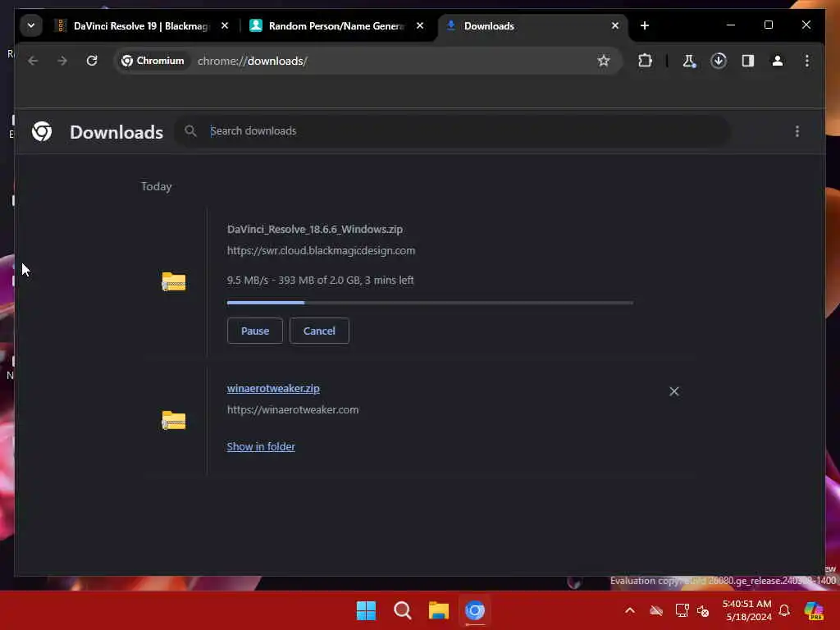Screen dimensions: 840x630
Task: Click the DaVinci zip file icon
Action: point(174,282)
